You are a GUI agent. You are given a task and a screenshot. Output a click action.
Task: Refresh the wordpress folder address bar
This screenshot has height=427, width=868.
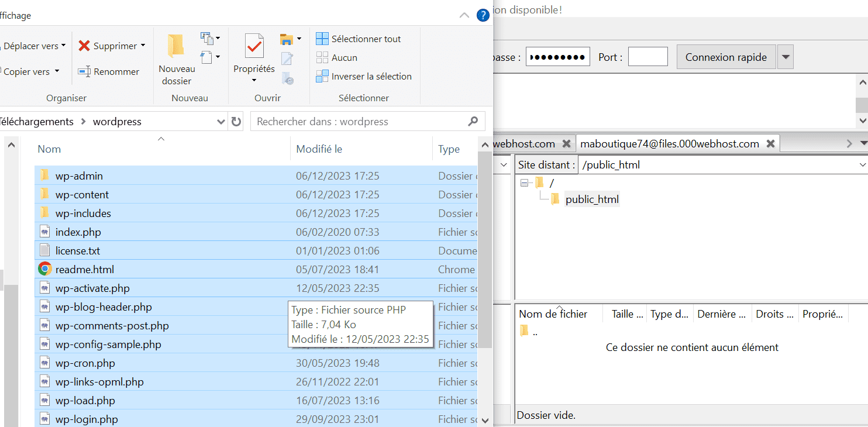click(236, 122)
